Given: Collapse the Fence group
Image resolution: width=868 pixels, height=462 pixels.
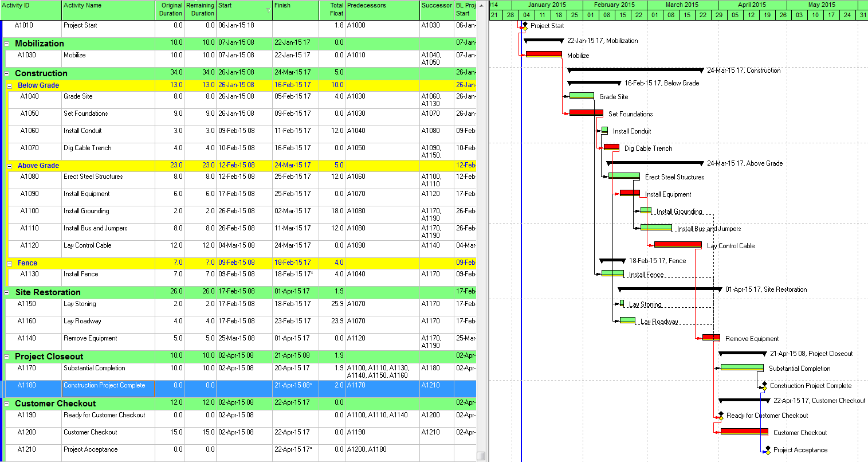Looking at the screenshot, I should point(10,264).
